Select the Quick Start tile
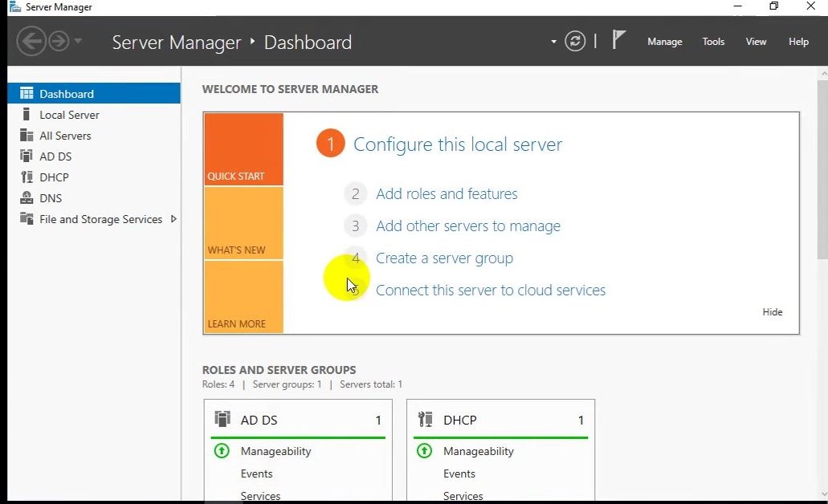 (x=243, y=148)
